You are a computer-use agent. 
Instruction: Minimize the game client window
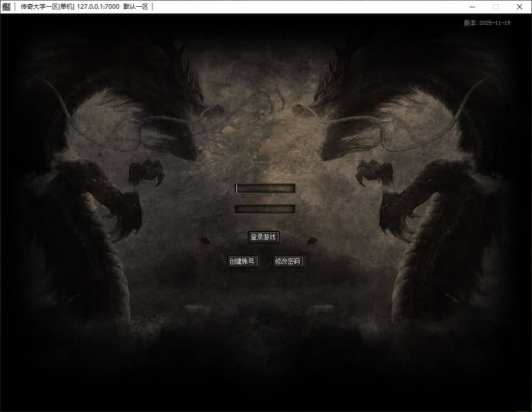coord(472,7)
